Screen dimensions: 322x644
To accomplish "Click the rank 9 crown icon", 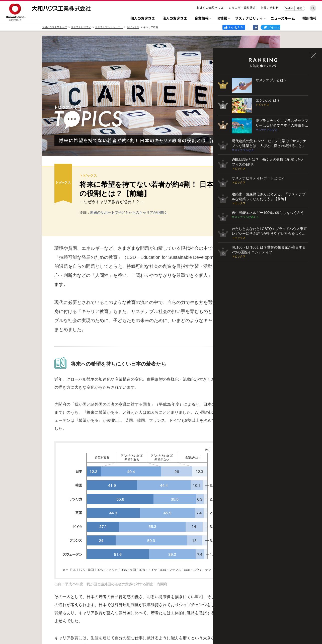I will pyautogui.click(x=223, y=233).
